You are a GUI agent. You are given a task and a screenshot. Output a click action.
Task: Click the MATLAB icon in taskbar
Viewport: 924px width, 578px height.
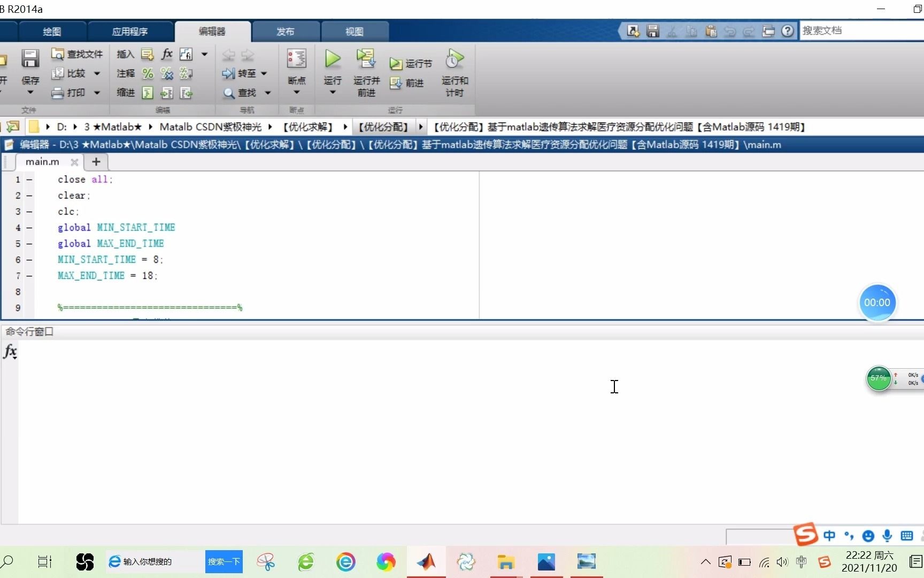426,562
